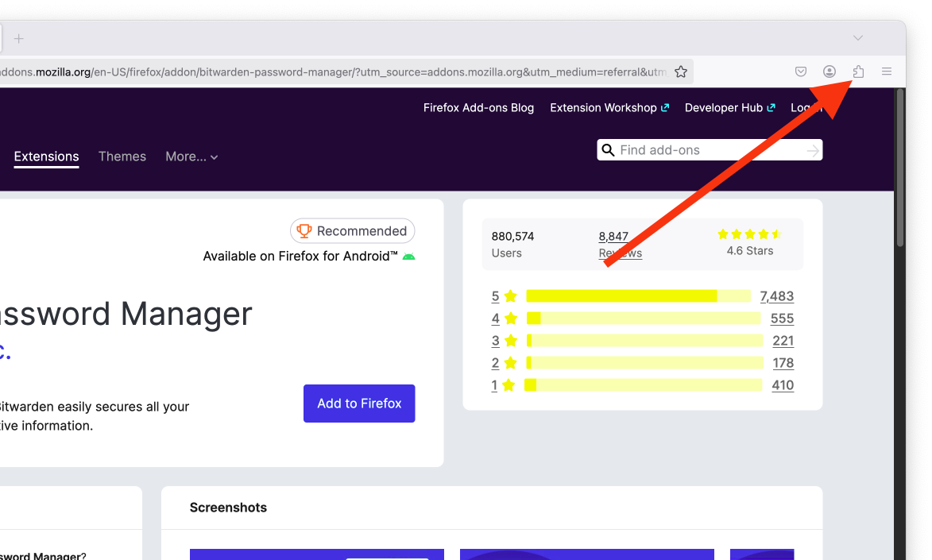Click the Android robot icon

click(409, 257)
